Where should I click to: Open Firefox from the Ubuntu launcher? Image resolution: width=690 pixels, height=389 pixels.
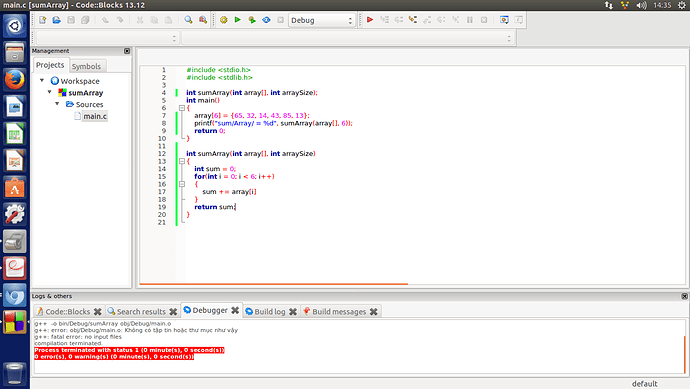pyautogui.click(x=15, y=80)
